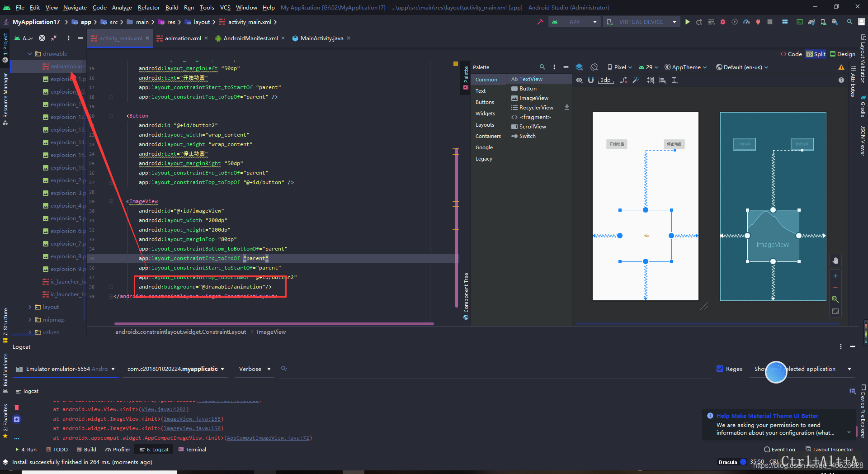Switch editor to Code view mode

[791, 54]
